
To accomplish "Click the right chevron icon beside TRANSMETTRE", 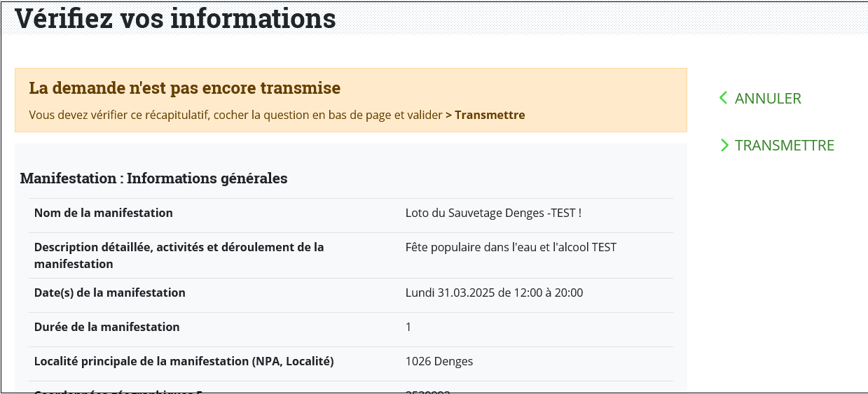I will click(724, 145).
